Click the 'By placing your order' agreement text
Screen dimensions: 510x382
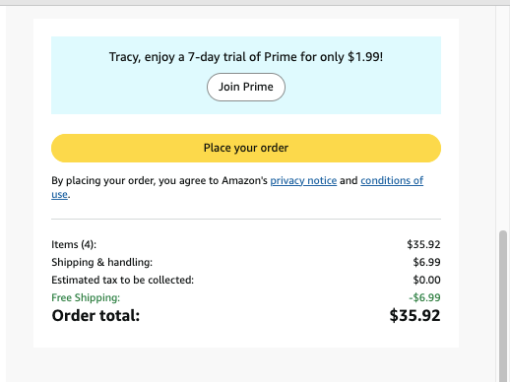click(159, 180)
